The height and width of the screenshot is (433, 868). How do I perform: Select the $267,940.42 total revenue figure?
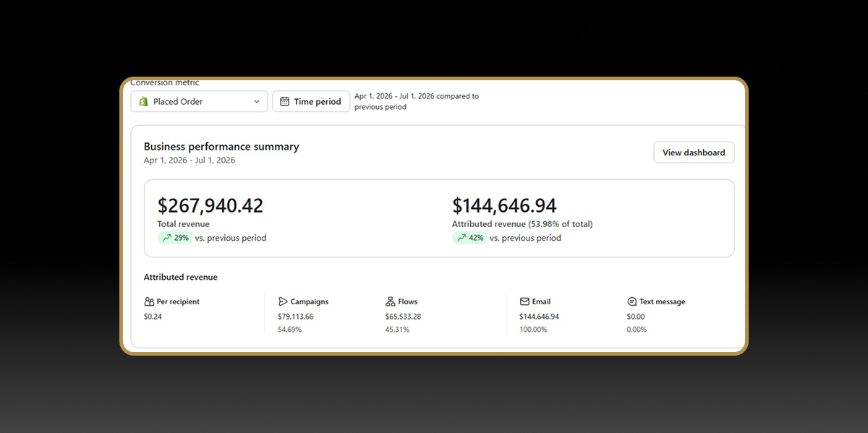[x=210, y=206]
